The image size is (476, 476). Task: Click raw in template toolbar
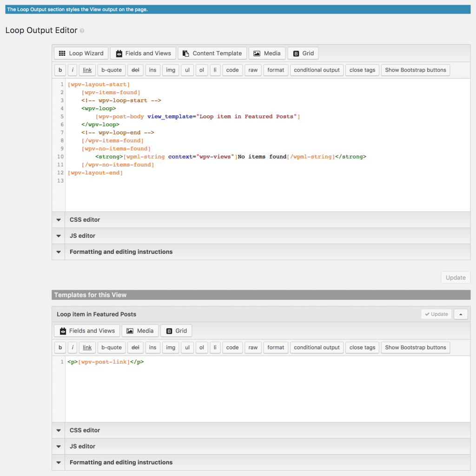click(253, 348)
